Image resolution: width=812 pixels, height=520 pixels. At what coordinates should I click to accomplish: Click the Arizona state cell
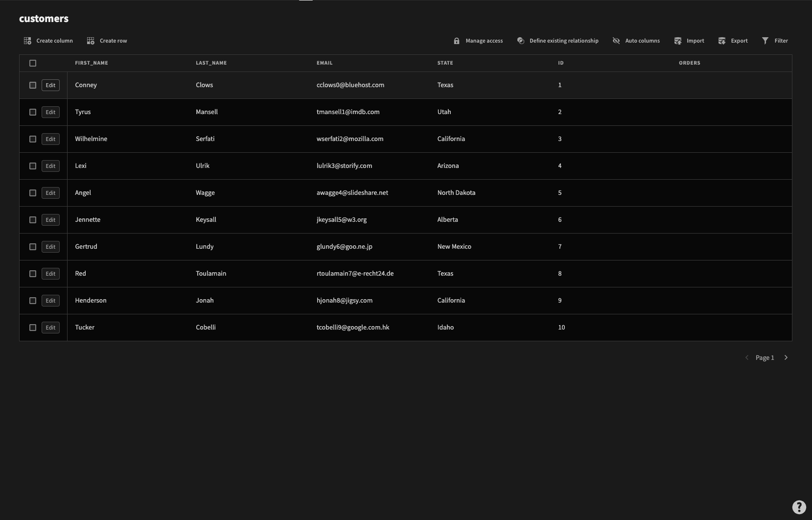pos(448,165)
